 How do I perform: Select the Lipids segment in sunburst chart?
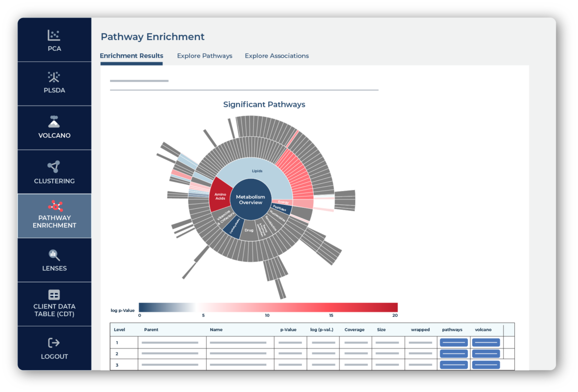[x=257, y=171]
